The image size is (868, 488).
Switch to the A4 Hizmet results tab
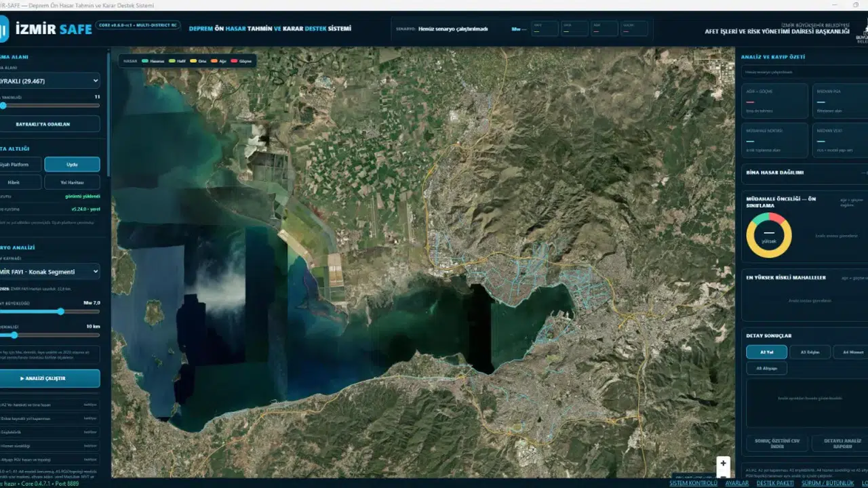coord(850,352)
